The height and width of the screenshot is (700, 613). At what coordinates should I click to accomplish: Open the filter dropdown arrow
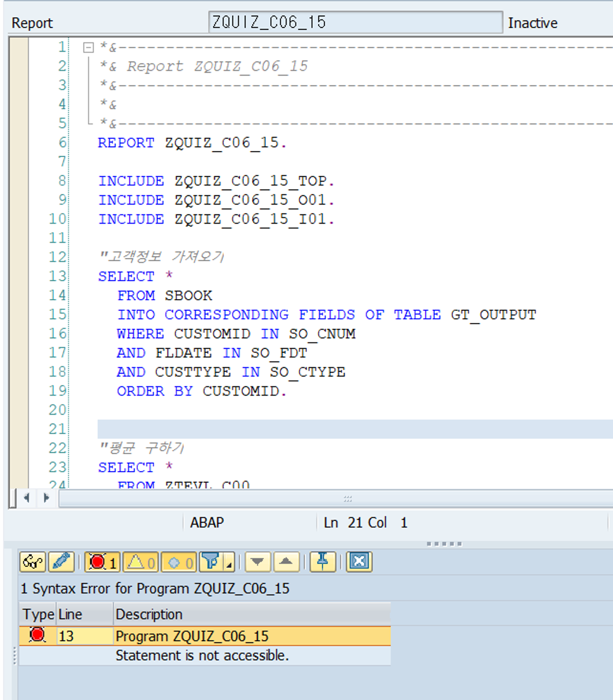[229, 562]
